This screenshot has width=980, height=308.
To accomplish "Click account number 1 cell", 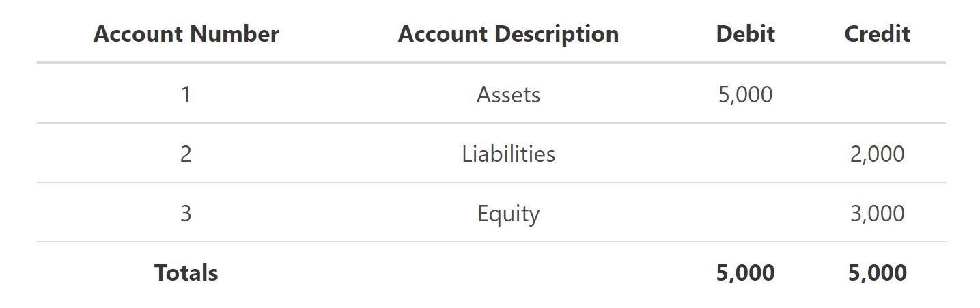I will [x=186, y=94].
